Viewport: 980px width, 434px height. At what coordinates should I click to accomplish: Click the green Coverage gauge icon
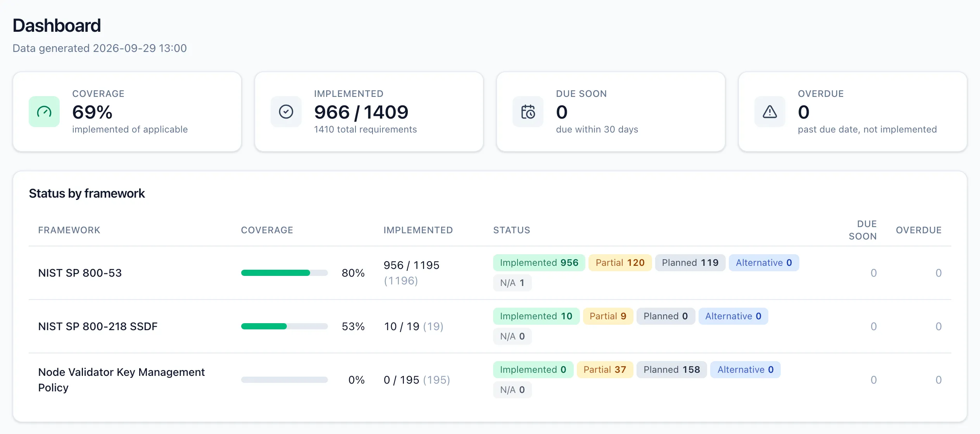click(44, 112)
